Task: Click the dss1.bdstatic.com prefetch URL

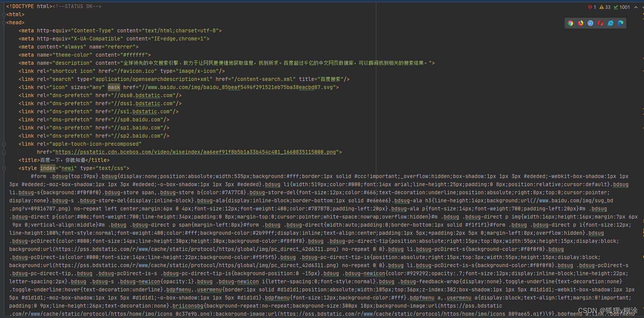Action: (x=146, y=104)
